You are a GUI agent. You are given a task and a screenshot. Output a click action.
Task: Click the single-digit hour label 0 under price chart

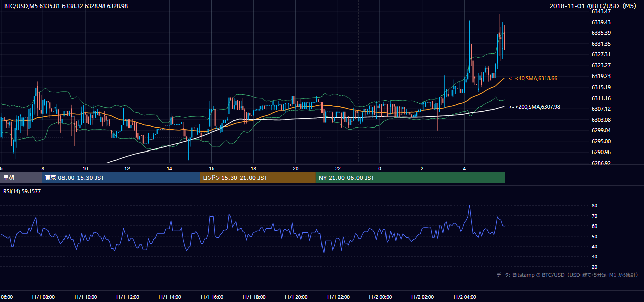coord(380,168)
